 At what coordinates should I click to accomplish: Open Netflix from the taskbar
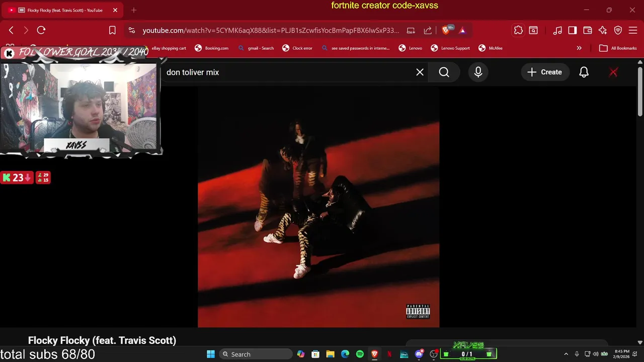[389, 354]
